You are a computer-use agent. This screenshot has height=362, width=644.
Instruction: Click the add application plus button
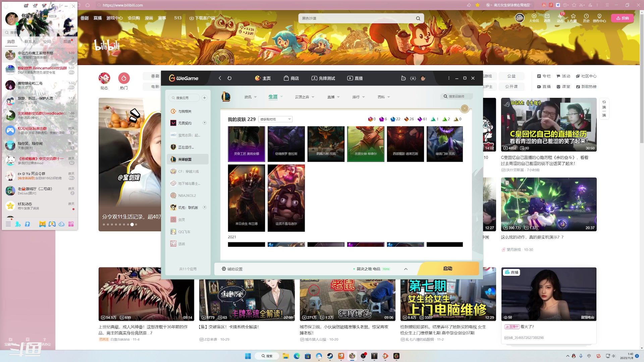coord(205,98)
